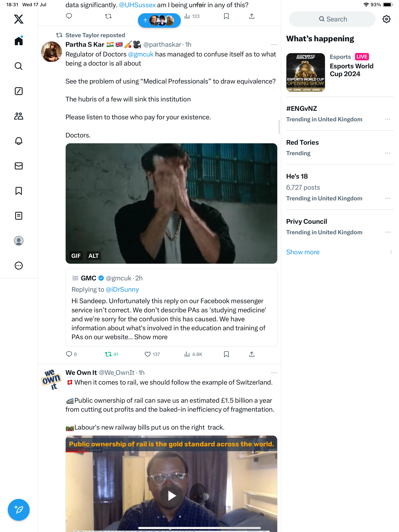Image resolution: width=399 pixels, height=532 pixels.
Task: Open more options for Partha S Kar post
Action: 274,44
